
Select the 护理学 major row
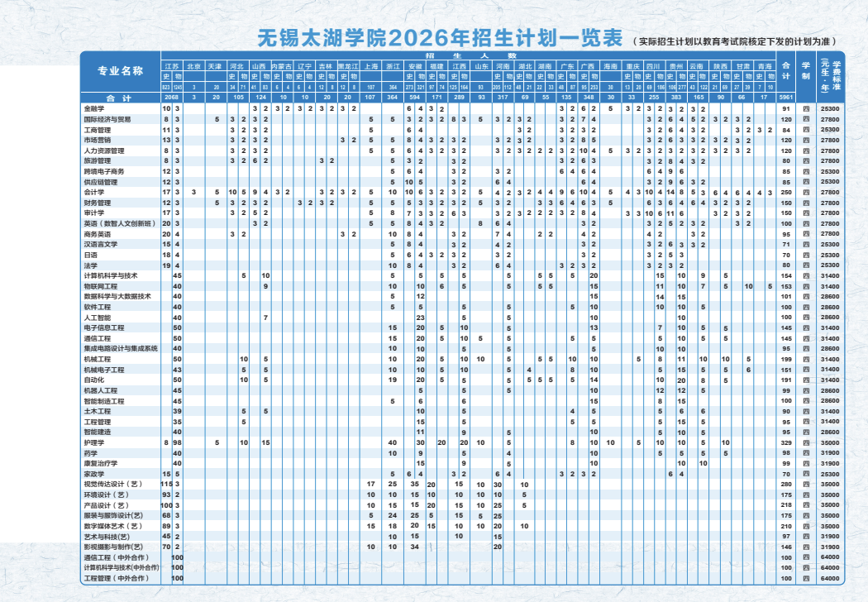(463, 442)
